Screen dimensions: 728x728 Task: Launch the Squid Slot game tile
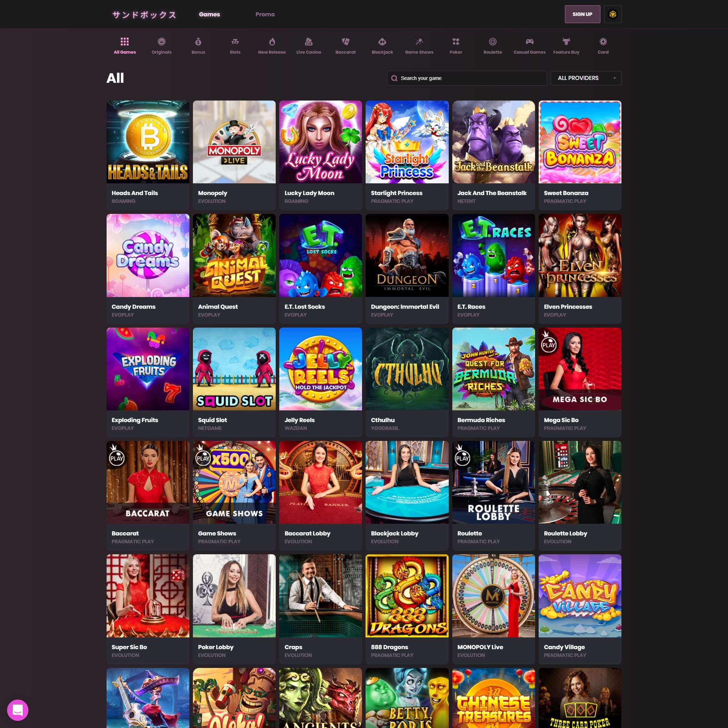234,369
